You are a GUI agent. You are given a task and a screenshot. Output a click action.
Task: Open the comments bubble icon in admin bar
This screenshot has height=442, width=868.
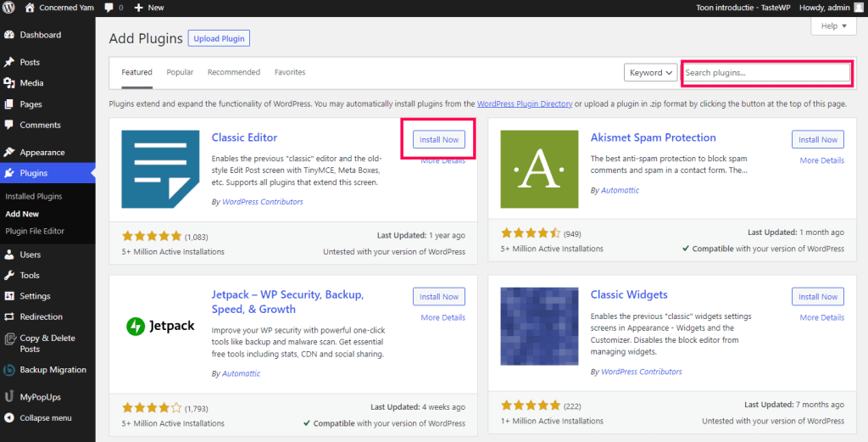click(x=109, y=8)
